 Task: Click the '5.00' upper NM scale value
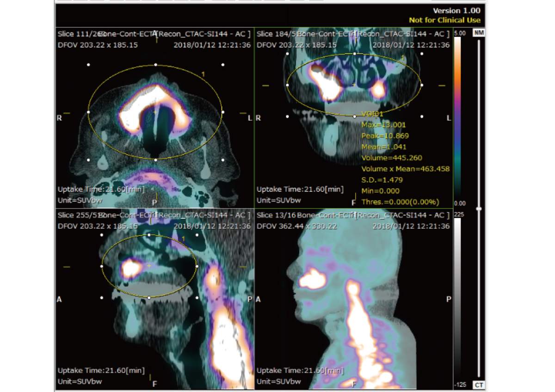click(460, 34)
